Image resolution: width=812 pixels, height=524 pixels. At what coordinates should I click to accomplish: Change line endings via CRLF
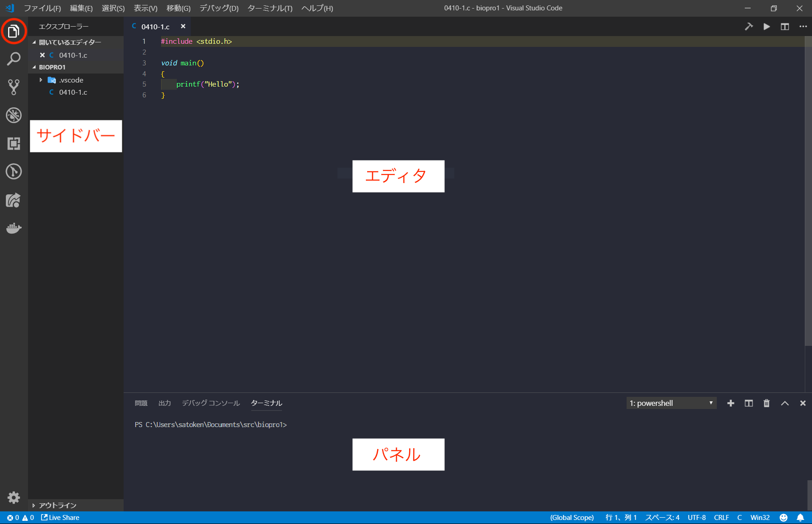721,518
